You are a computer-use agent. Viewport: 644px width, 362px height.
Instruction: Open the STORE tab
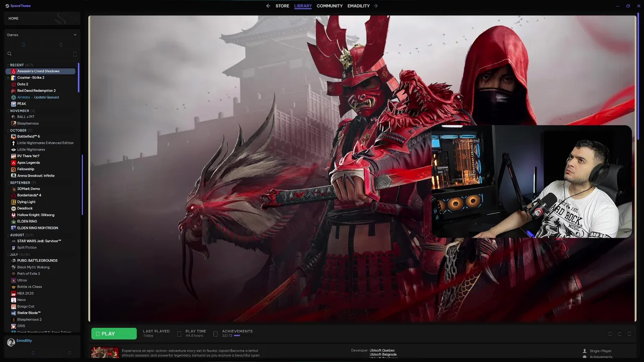pos(282,6)
